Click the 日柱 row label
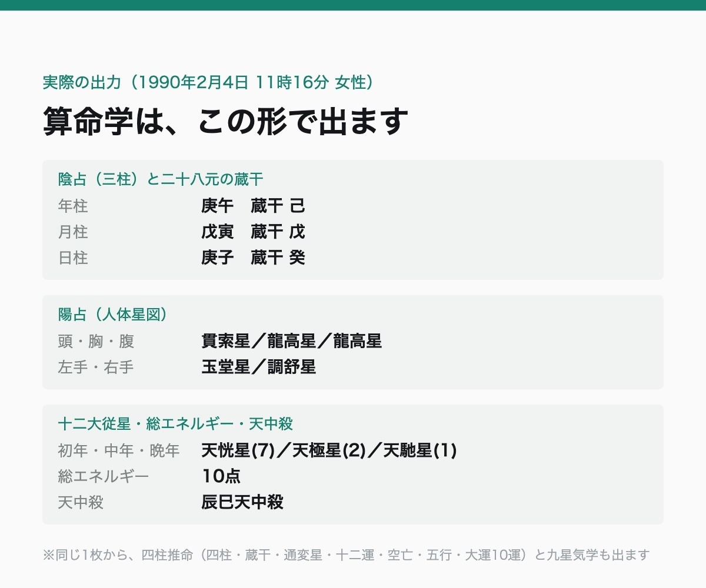 [x=73, y=258]
